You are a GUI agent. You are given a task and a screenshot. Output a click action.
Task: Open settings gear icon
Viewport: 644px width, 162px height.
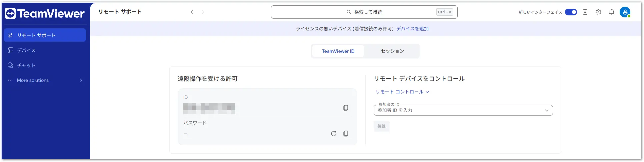click(x=598, y=12)
